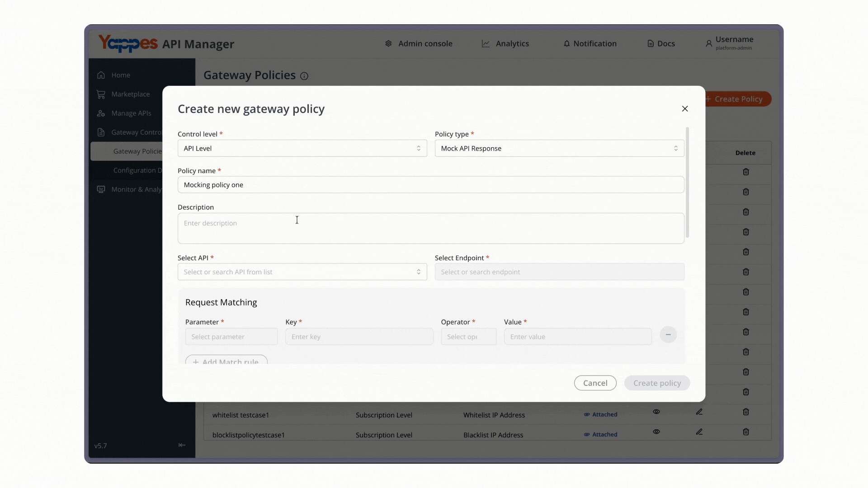This screenshot has width=868, height=488.
Task: Open the Policy type dropdown
Action: click(559, 148)
